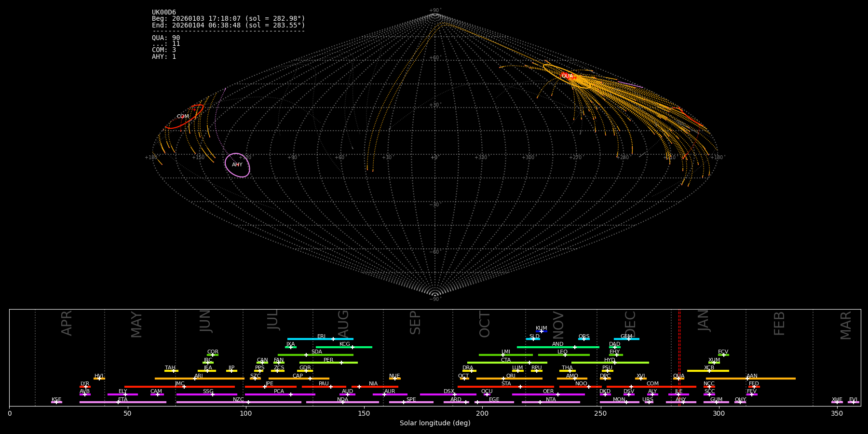Click the GEM shower label on the timeline
Viewport: 868px width, 434px height.
point(626,337)
